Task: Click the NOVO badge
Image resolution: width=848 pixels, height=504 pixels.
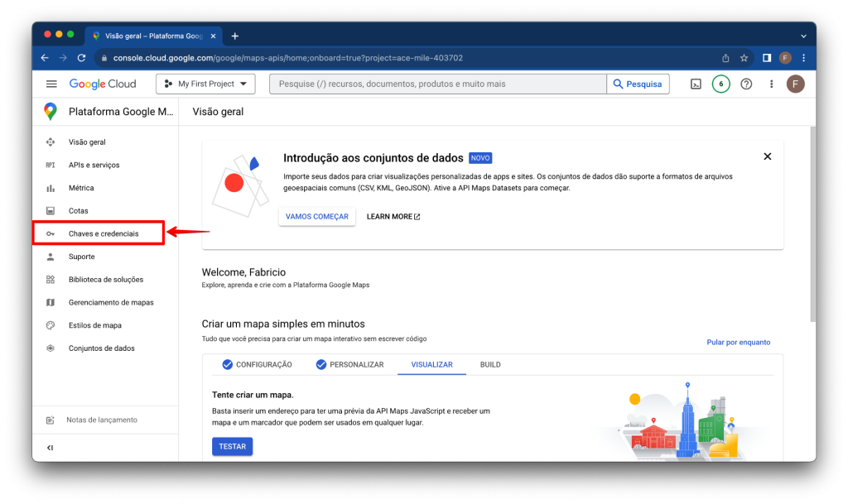Action: pyautogui.click(x=480, y=158)
